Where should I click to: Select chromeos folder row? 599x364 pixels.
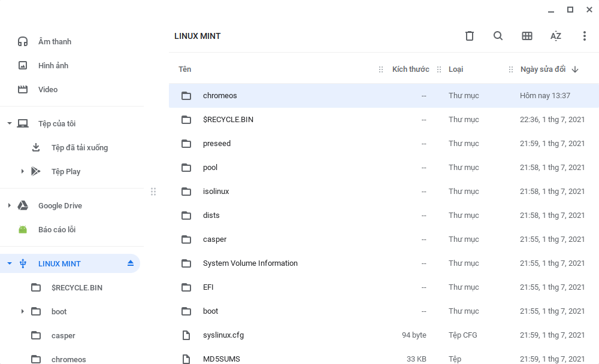[x=384, y=95]
